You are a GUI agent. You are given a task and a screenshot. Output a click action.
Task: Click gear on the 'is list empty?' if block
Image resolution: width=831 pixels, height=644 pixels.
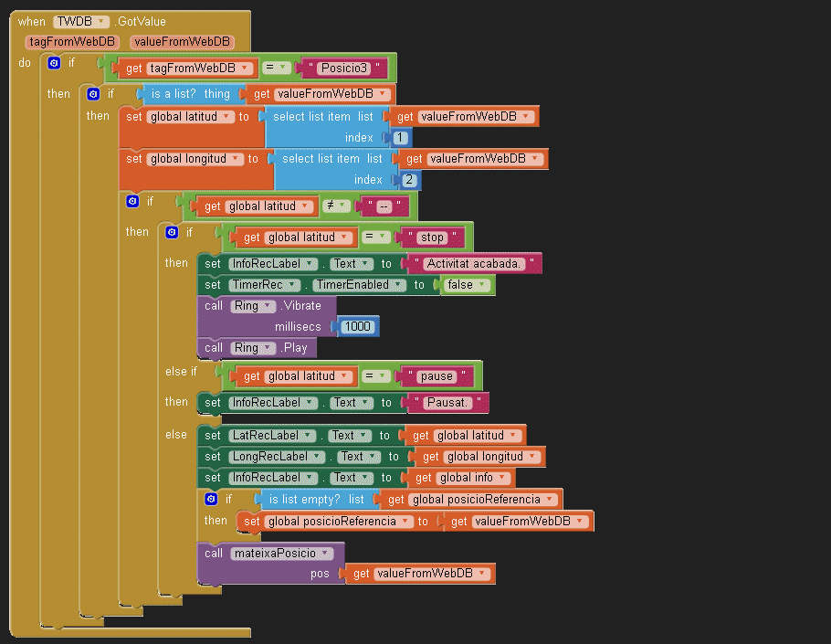pyautogui.click(x=211, y=499)
